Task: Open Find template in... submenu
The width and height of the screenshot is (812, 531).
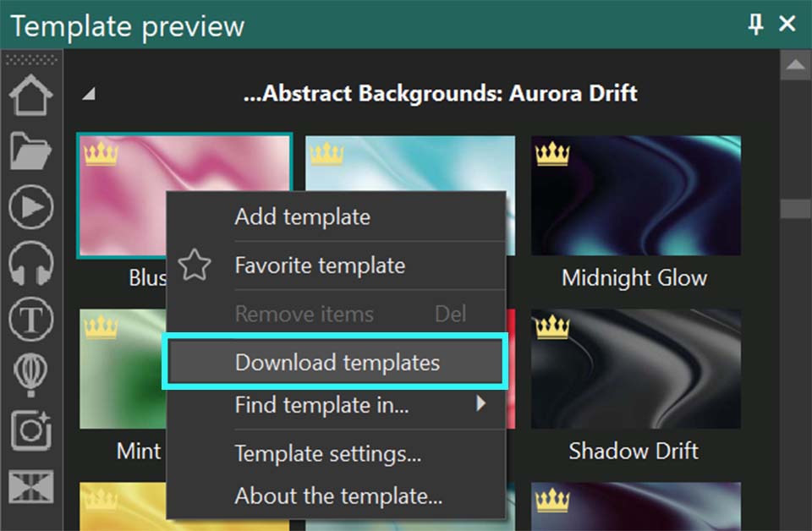Action: pos(336,405)
